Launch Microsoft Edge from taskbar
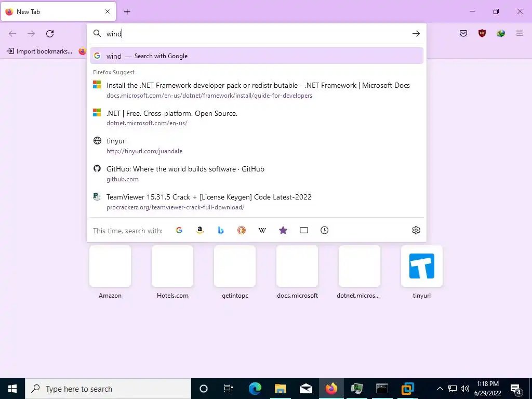 click(255, 389)
